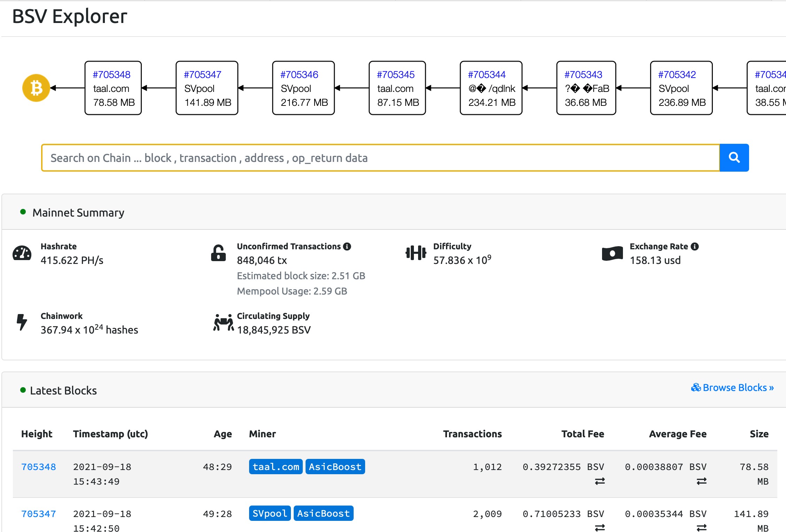Open block #705343 box in the chain diagram
786x532 pixels.
(586, 88)
